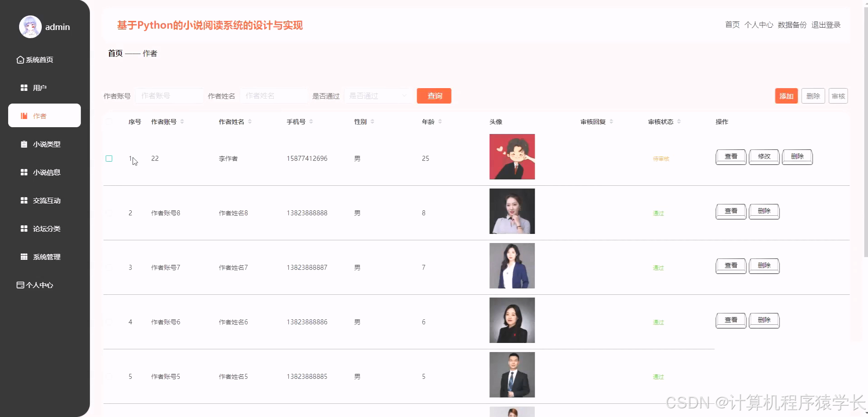Sort table by 作者账号 column arrows
868x417 pixels.
tap(182, 122)
